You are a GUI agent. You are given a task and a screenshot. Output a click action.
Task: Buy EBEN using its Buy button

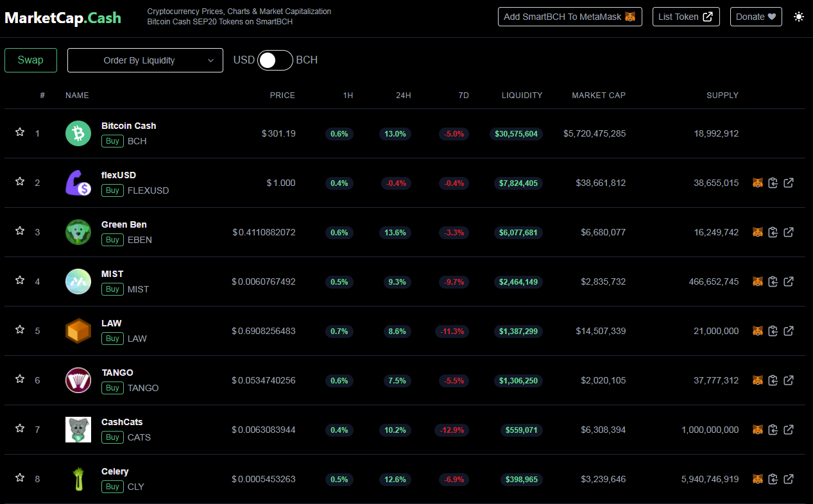point(112,240)
